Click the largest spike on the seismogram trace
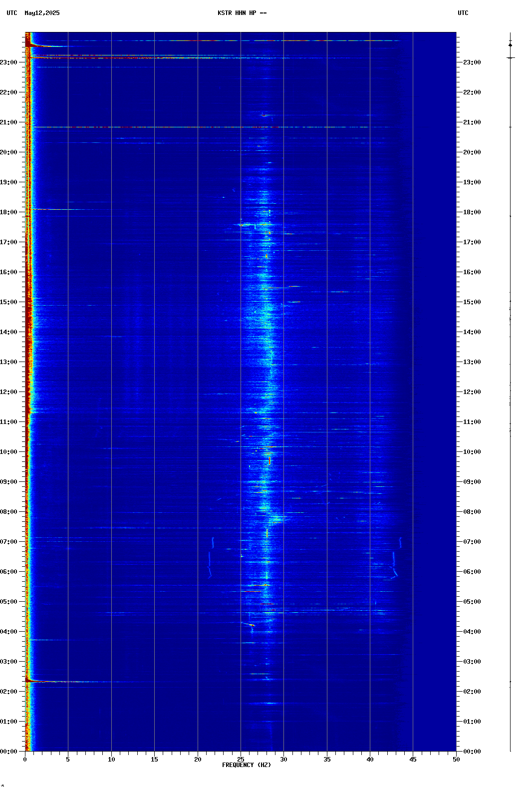The height and width of the screenshot is (791, 532). coord(511,58)
